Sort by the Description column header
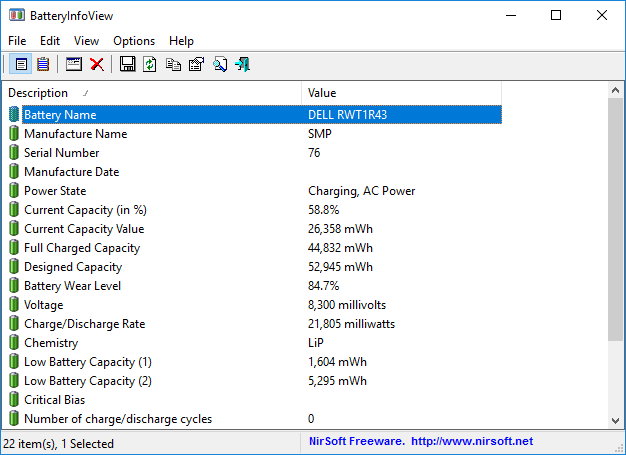The height and width of the screenshot is (455, 626). coord(152,93)
